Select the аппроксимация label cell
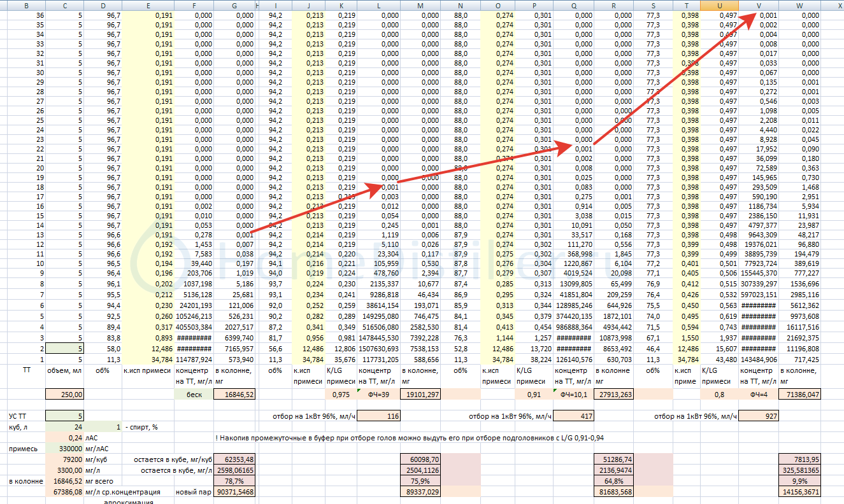844x504 pixels. tap(127, 501)
